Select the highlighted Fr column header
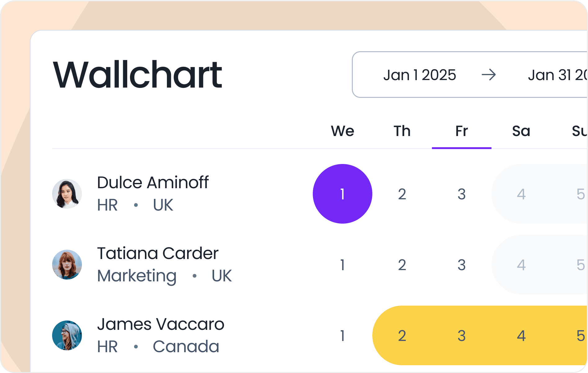 click(x=462, y=131)
